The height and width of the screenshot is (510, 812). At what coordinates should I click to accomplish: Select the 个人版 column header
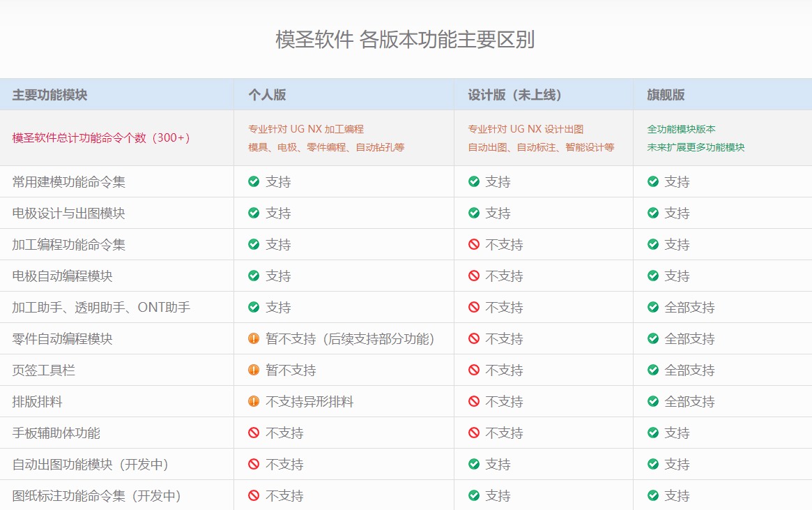pos(267,95)
